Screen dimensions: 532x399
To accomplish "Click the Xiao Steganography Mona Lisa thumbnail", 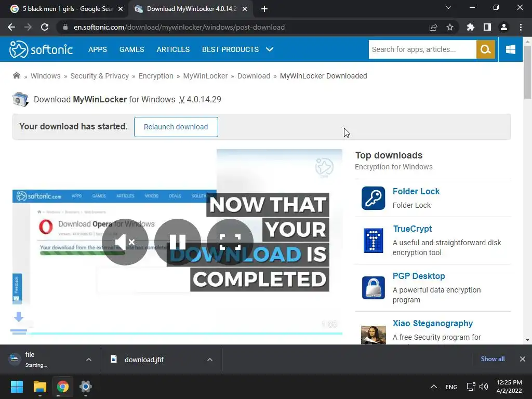I will coord(373,335).
